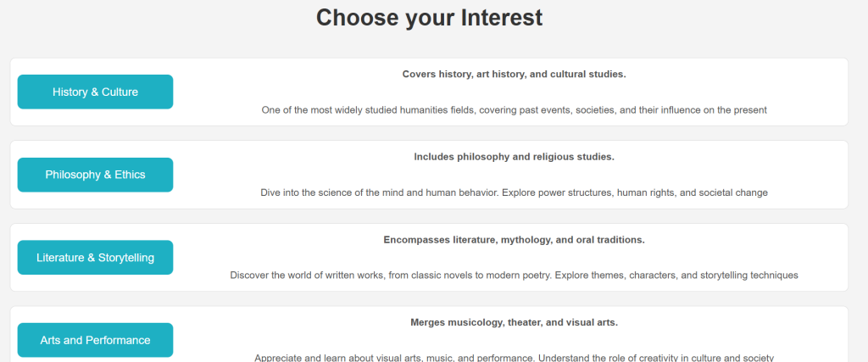Image resolution: width=868 pixels, height=362 pixels.
Task: Click the word "Interest" in the page heading
Action: [x=500, y=18]
